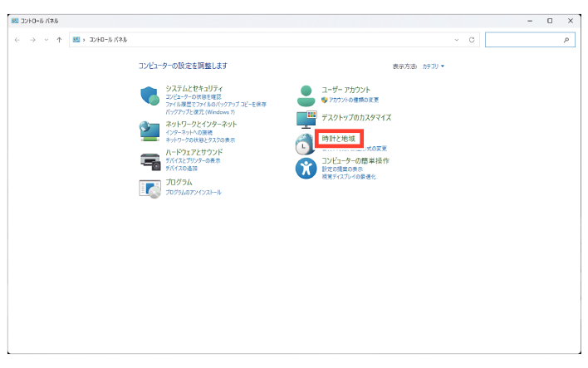Click the Control Panel search box
The image size is (588, 368).
pyautogui.click(x=523, y=39)
